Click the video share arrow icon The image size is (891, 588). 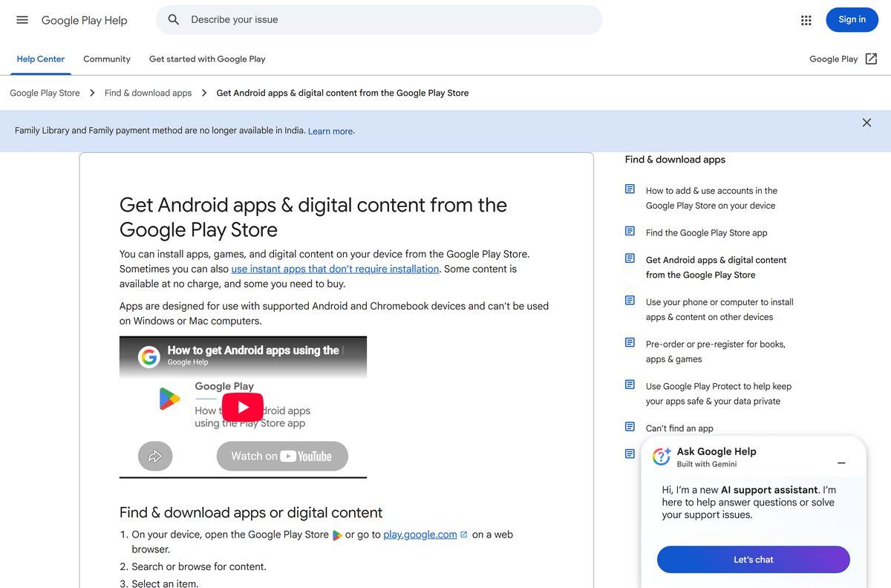pyautogui.click(x=155, y=457)
